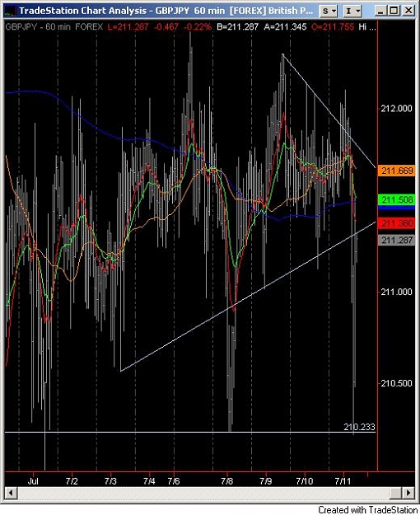Click the 212.000 price axis label
The image size is (420, 515).
pos(396,109)
